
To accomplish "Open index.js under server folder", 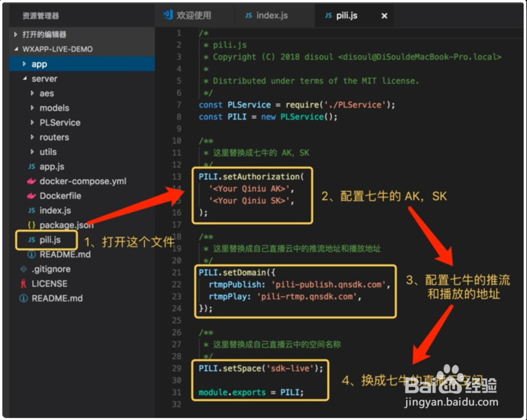I will coord(55,211).
